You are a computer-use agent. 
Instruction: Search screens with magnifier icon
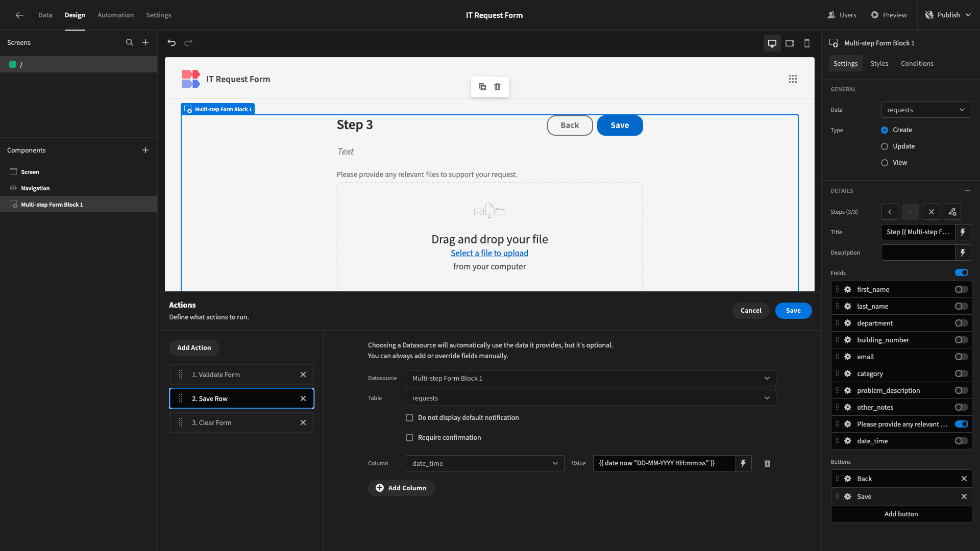click(130, 42)
